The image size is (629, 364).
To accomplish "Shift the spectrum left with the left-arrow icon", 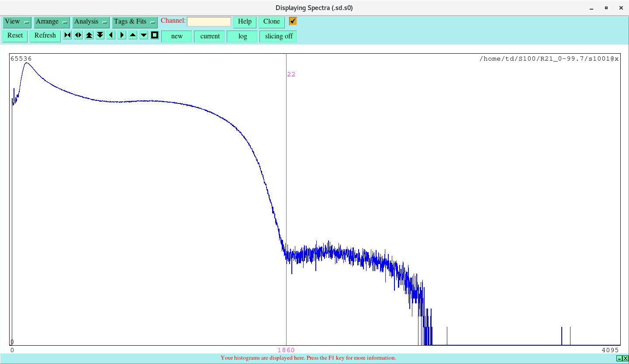I will coord(111,35).
